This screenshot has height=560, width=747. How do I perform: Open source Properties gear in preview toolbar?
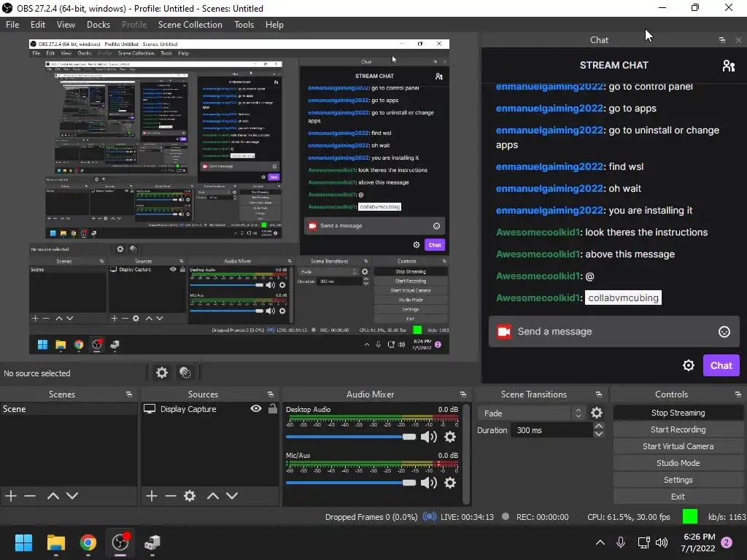click(162, 373)
